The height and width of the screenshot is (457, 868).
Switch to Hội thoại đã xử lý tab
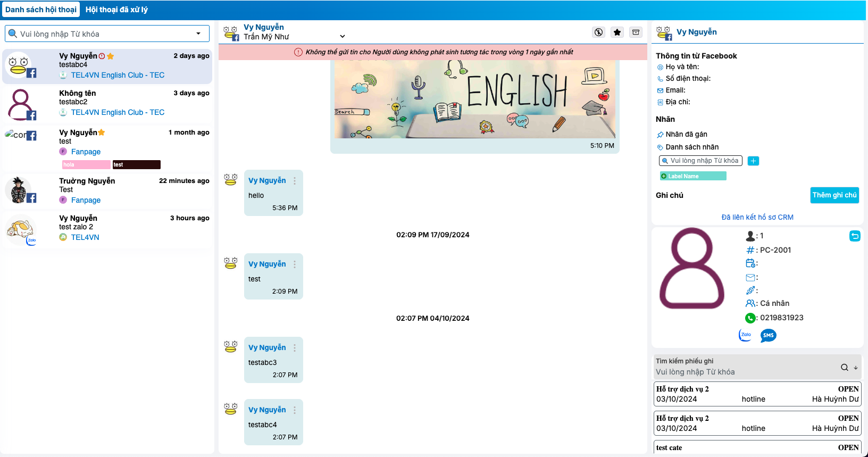click(x=117, y=10)
